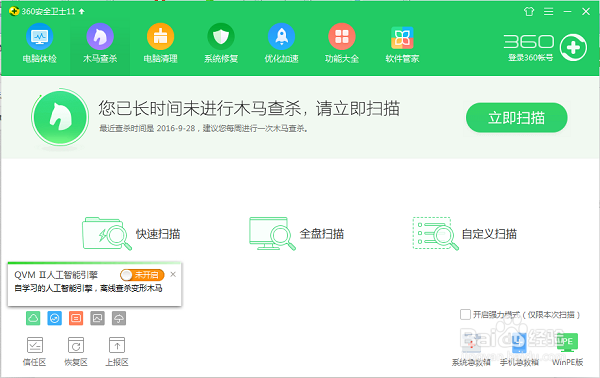Viewport: 600px width, 378px height.
Task: Open the 电脑清理 cleanup tab
Action: [x=160, y=44]
